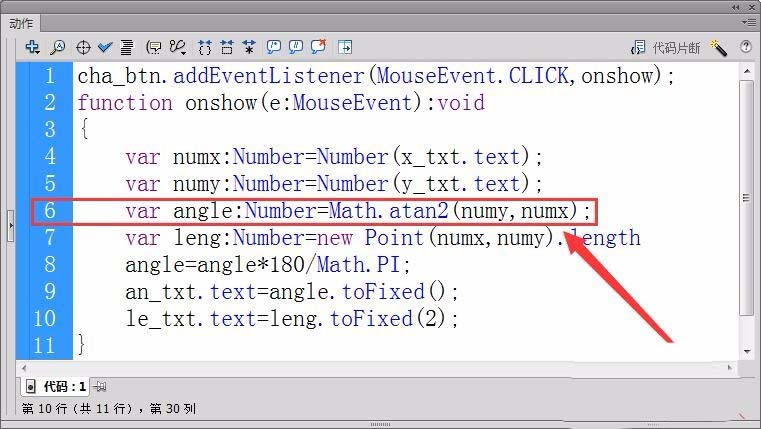Viewport: 761px width, 429px height.
Task: Click the word function on line 2
Action: pyautogui.click(x=125, y=103)
